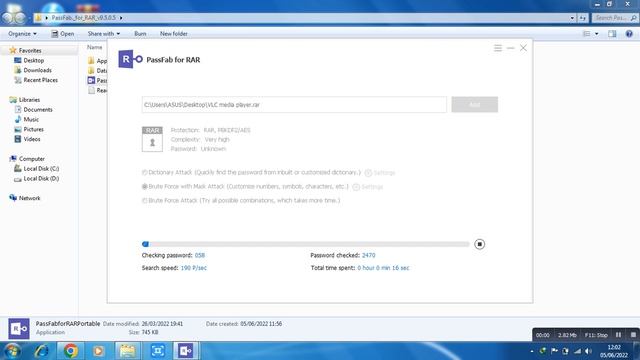Open Local Disk (C:)
This screenshot has height=360, width=640.
click(x=41, y=169)
